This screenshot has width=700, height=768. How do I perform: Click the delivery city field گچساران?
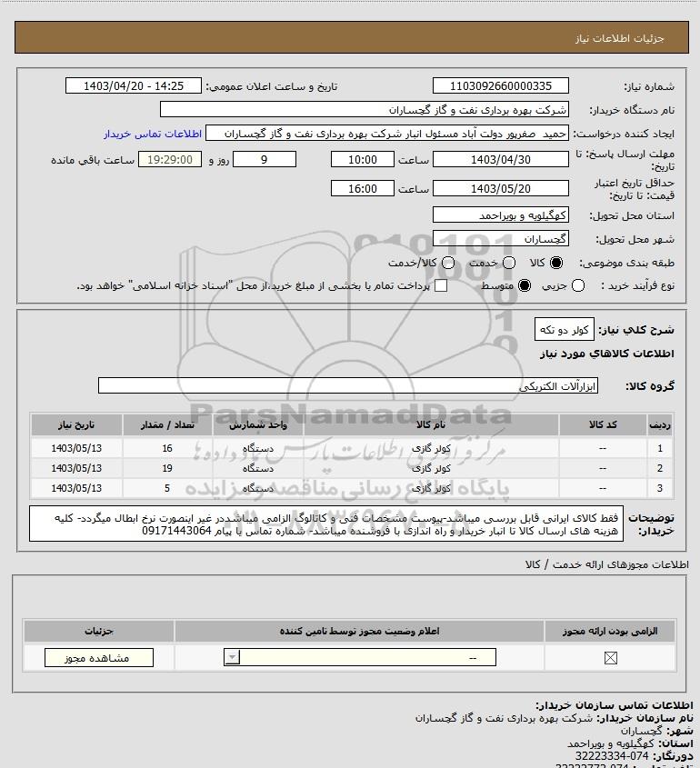point(501,239)
